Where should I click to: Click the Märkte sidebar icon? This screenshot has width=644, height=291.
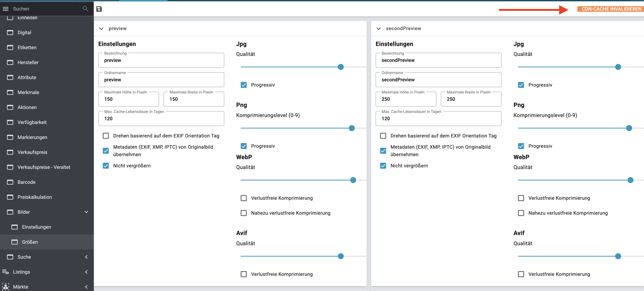5,287
